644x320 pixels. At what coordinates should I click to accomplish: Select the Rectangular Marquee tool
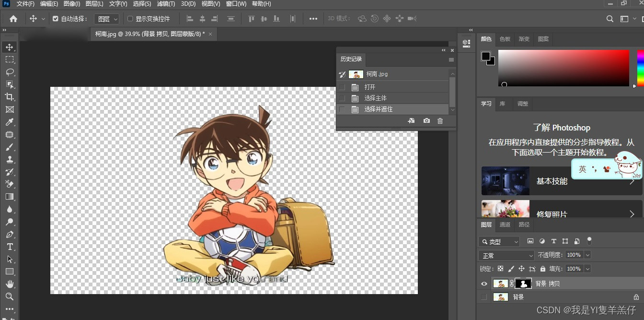tap(10, 59)
